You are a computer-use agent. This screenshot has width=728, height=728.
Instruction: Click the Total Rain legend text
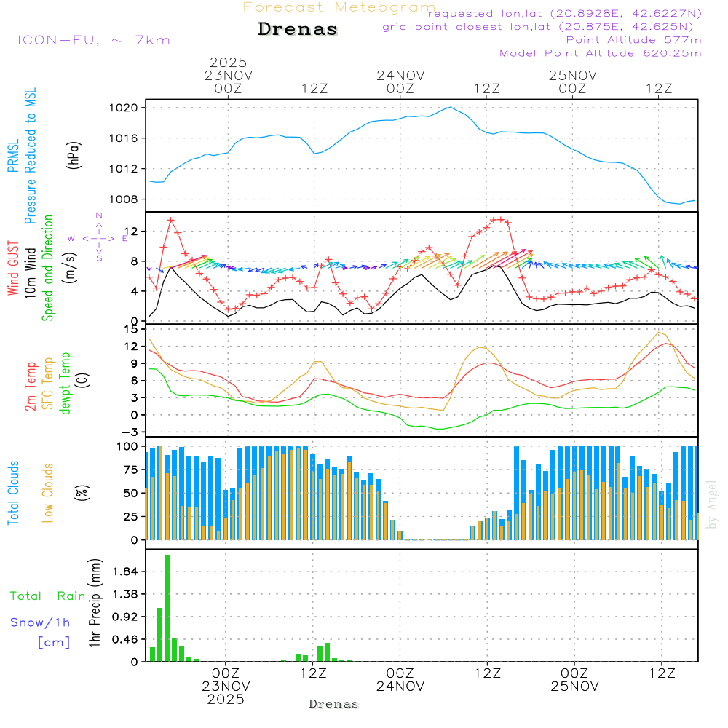click(x=47, y=596)
